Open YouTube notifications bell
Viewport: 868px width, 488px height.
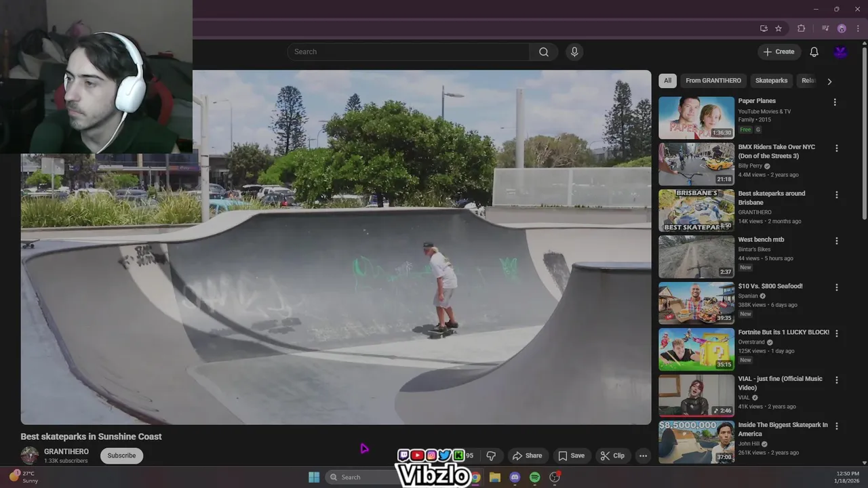click(814, 52)
